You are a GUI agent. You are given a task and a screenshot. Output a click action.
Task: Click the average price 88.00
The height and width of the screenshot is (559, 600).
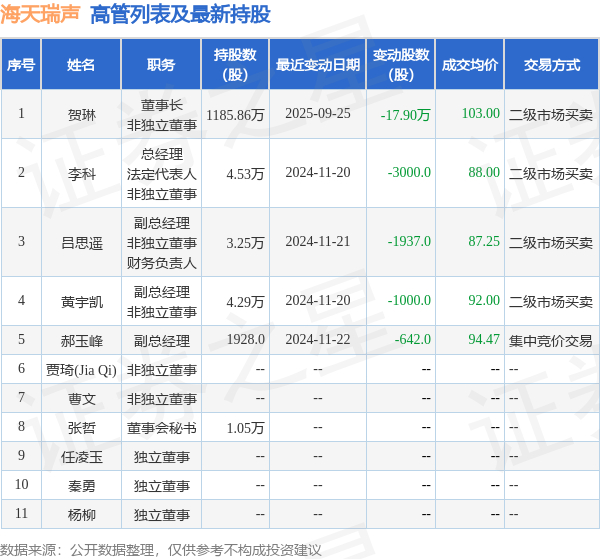[x=484, y=173]
